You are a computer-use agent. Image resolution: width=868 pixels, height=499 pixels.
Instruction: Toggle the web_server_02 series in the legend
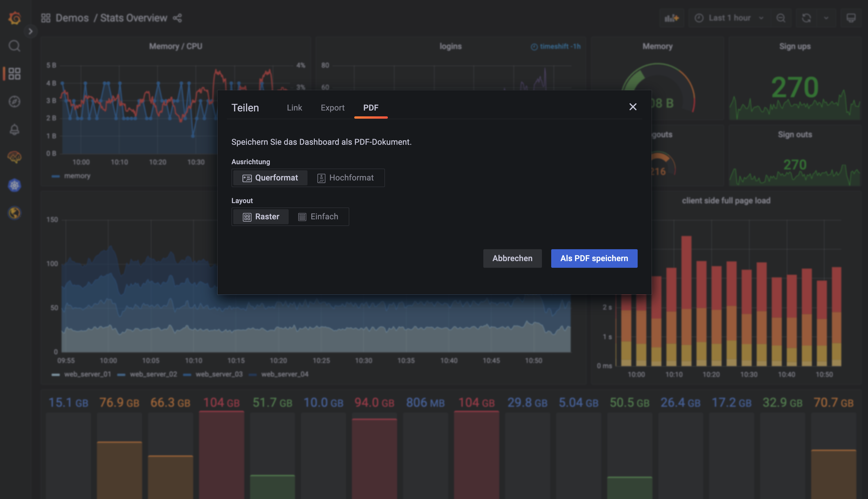153,374
